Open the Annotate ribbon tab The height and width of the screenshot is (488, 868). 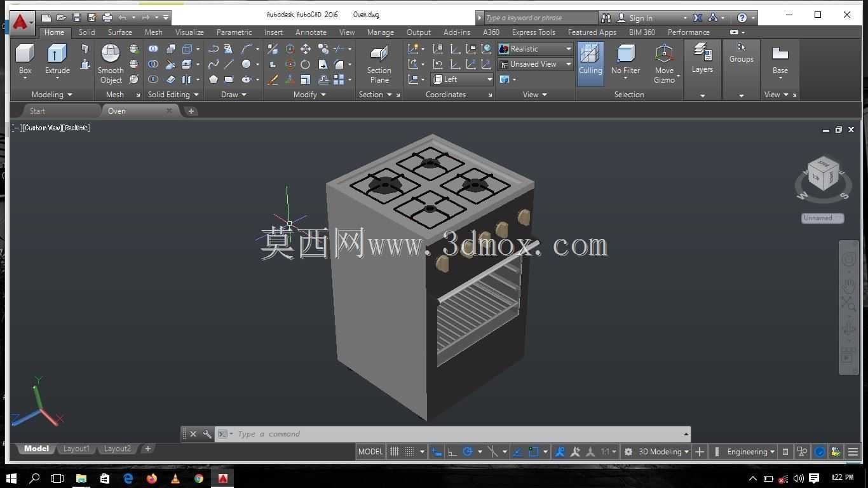pyautogui.click(x=311, y=32)
